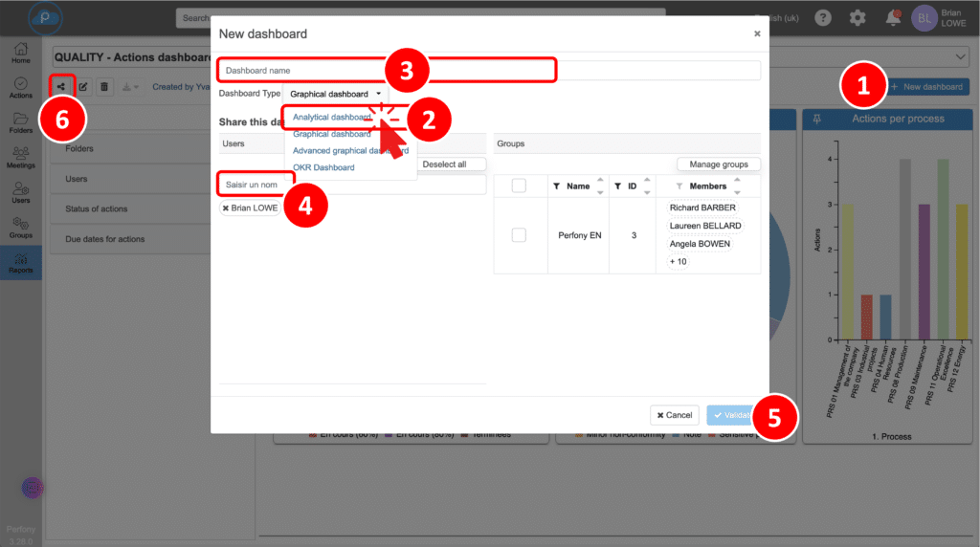Expand the dashboard selector chevron at top right
The height and width of the screenshot is (547, 980).
pyautogui.click(x=961, y=59)
